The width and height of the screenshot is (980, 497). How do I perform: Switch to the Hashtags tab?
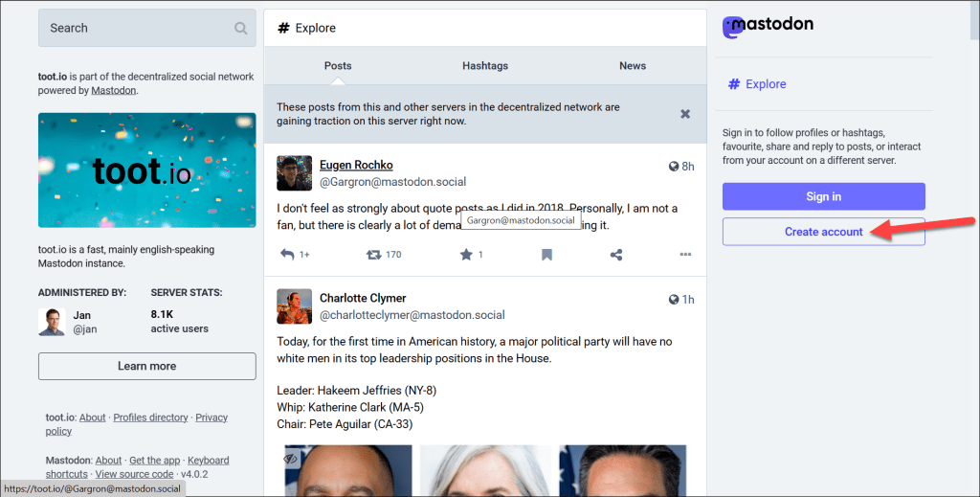click(485, 66)
